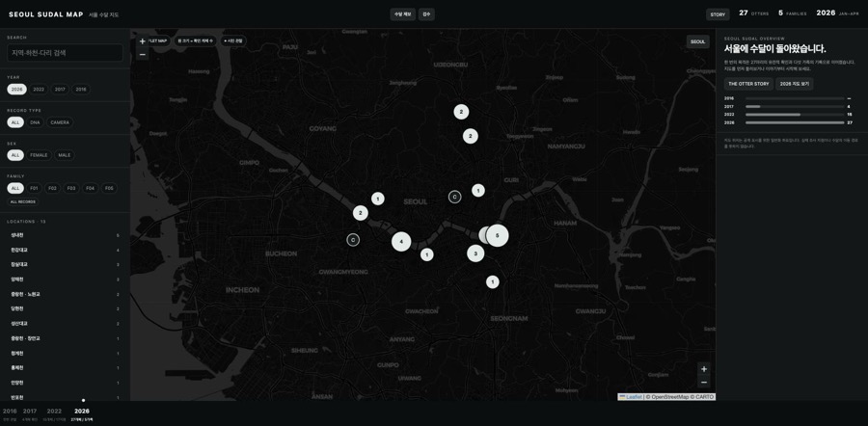The width and height of the screenshot is (868, 426).
Task: Select 잠실대교 in locations list
Action: [65, 264]
